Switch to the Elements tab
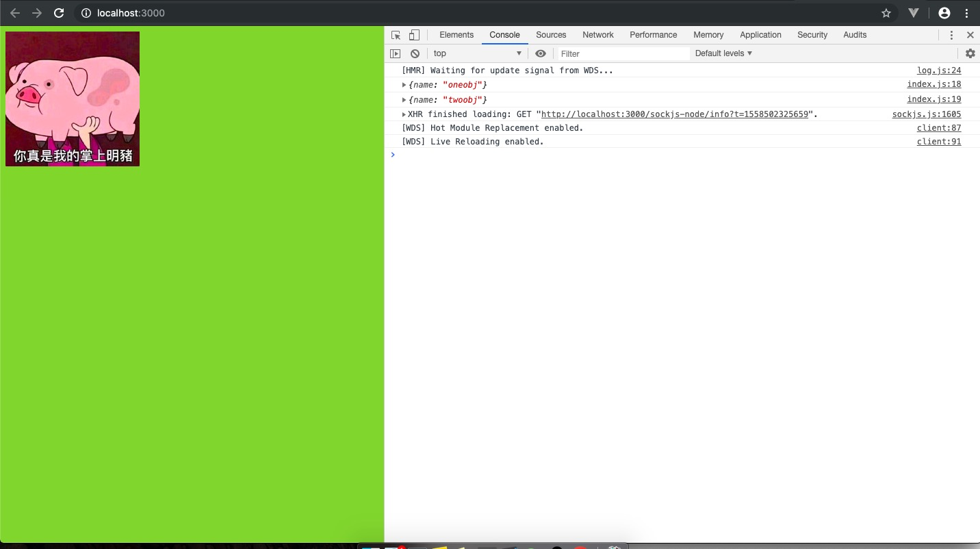Screen dimensions: 980x549 456,35
